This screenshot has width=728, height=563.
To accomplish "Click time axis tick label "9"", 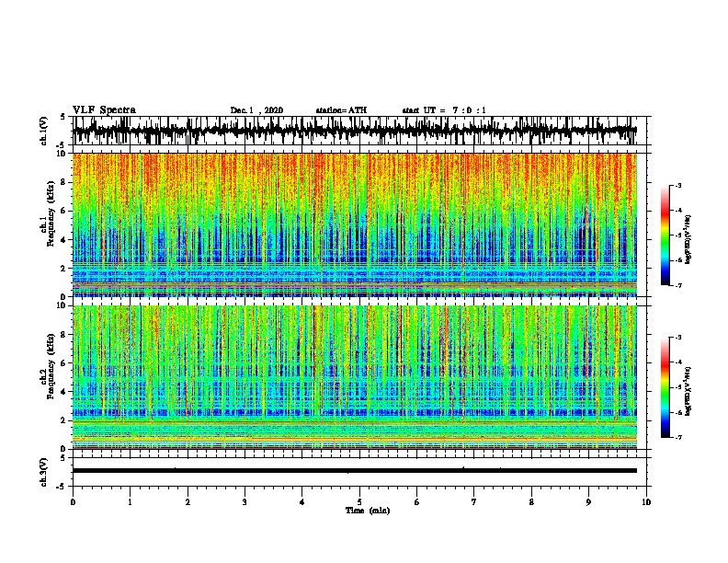I will [x=588, y=502].
